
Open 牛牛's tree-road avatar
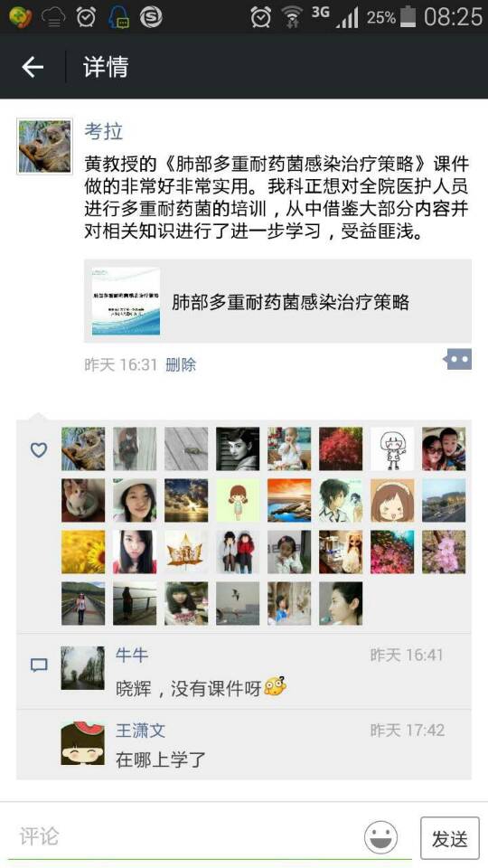click(82, 667)
